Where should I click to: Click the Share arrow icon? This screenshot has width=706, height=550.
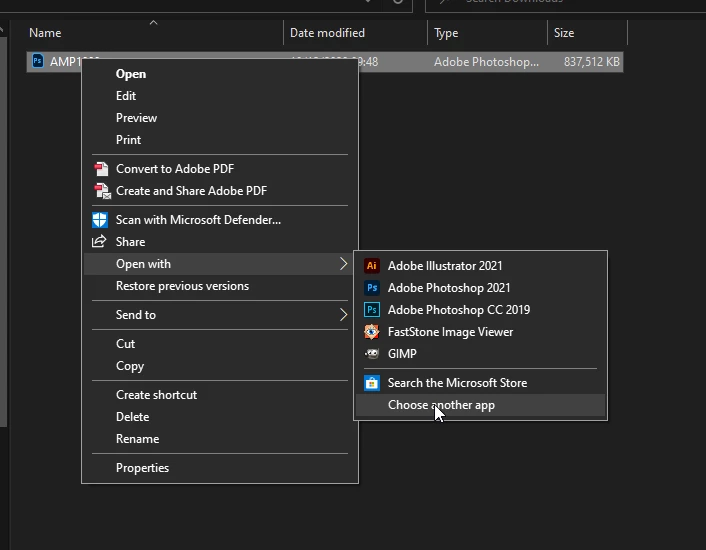click(x=99, y=242)
